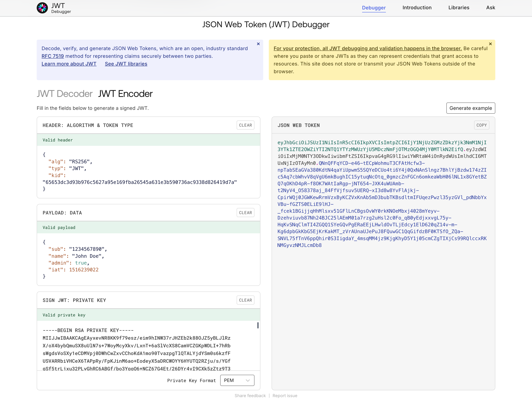The image size is (532, 413).
Task: Open the Libraries menu item
Action: pos(459,8)
